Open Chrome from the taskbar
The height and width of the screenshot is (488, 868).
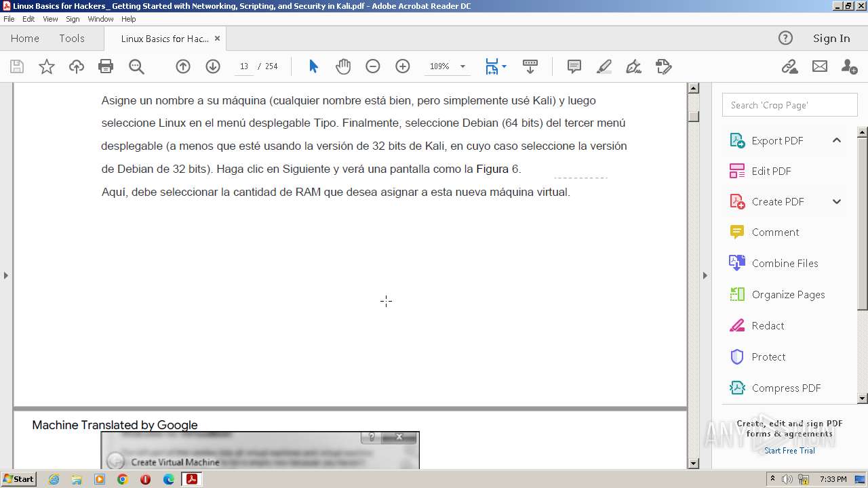[123, 479]
